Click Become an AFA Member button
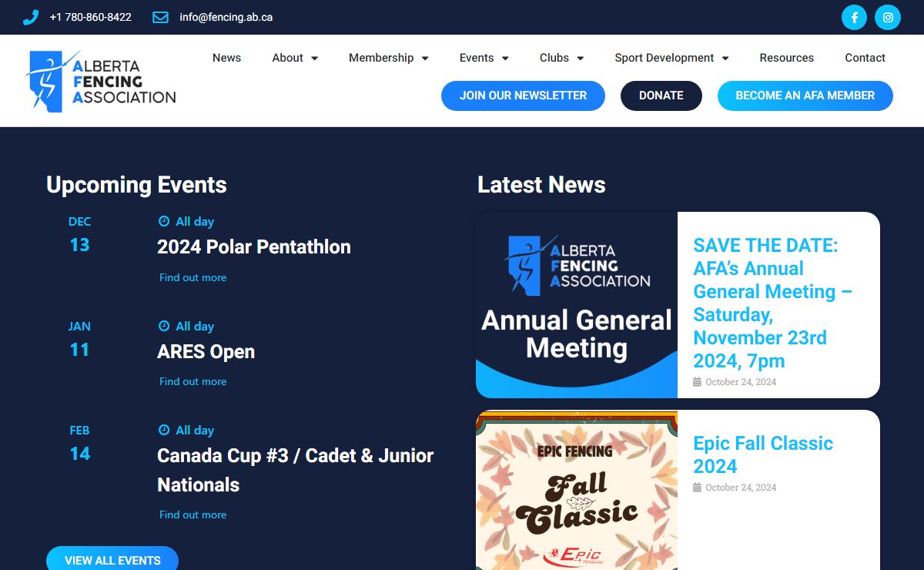This screenshot has height=570, width=924. pyautogui.click(x=805, y=96)
